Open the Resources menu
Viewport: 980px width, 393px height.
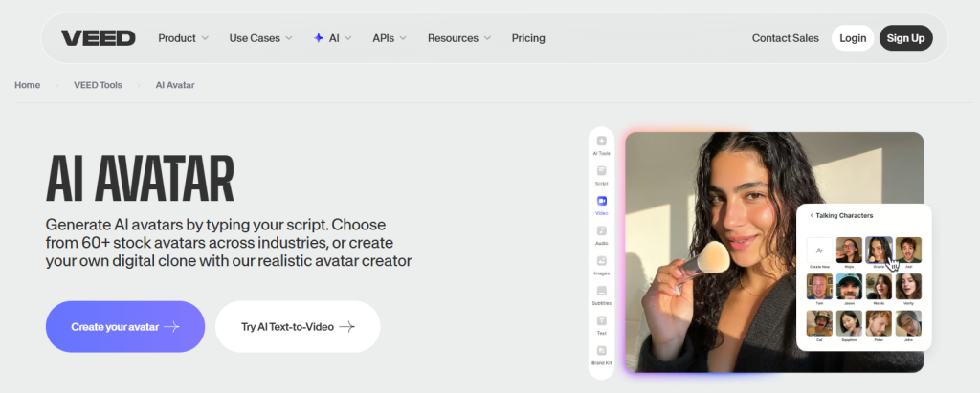pyautogui.click(x=453, y=38)
